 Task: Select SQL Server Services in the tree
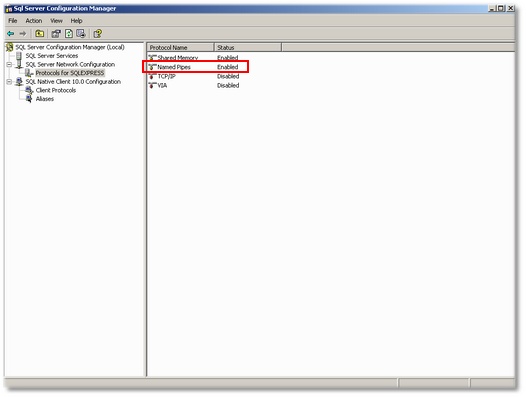(52, 56)
